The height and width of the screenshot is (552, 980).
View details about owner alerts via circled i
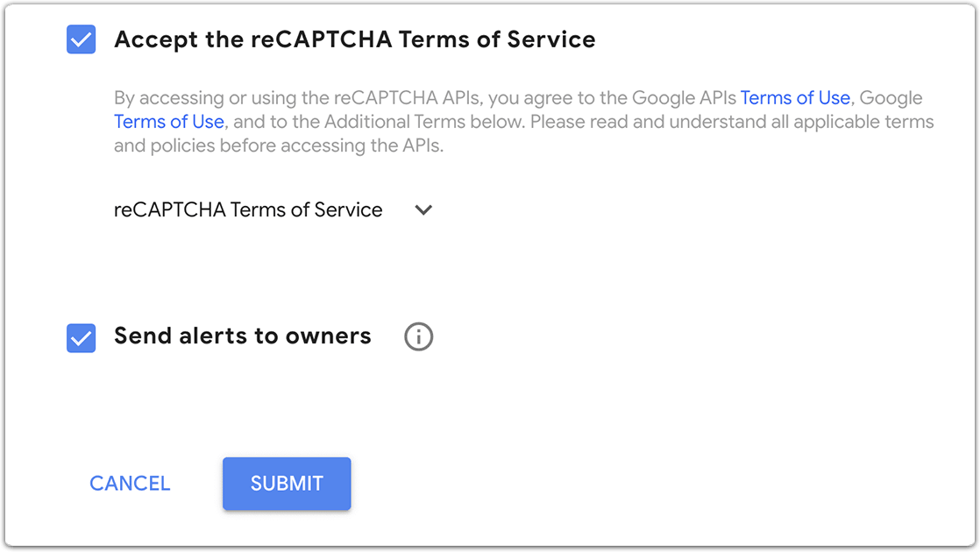click(418, 336)
